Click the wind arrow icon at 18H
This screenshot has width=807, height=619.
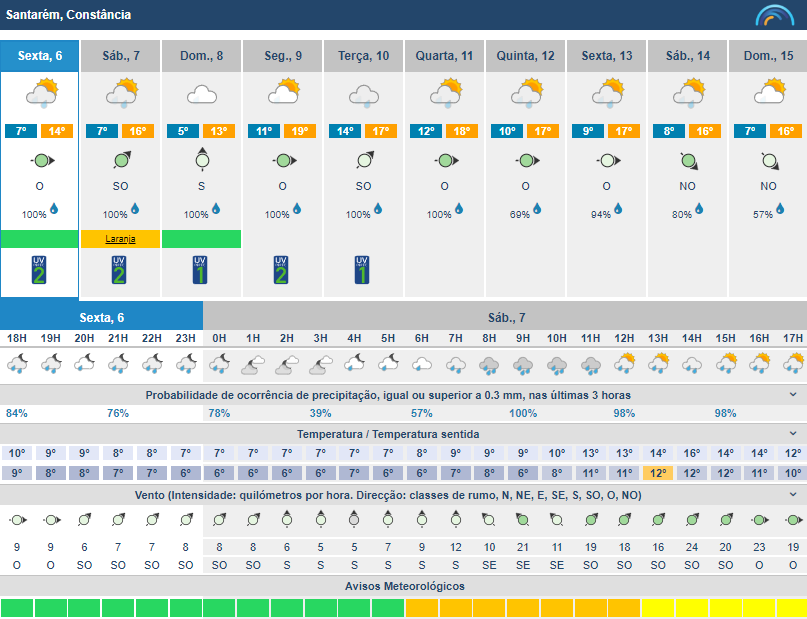[x=17, y=519]
